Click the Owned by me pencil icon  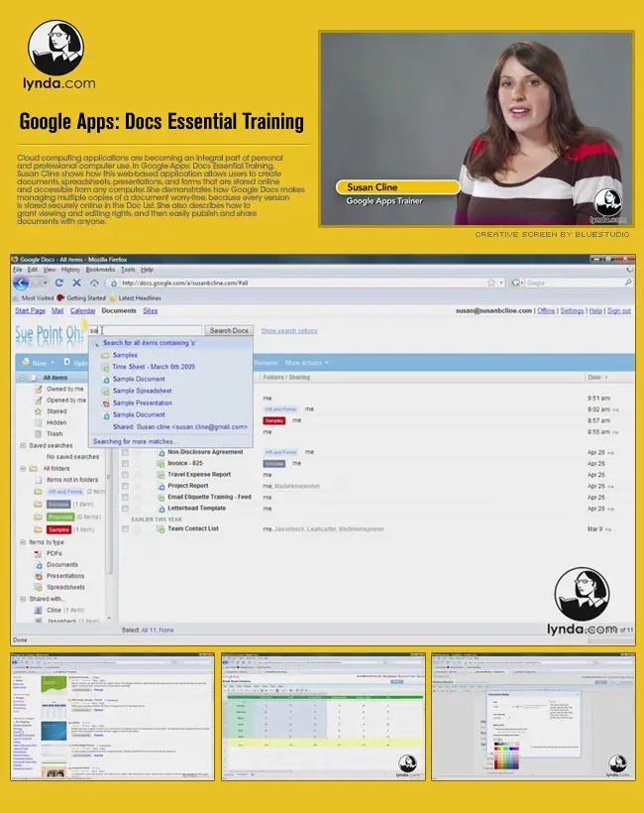(39, 389)
